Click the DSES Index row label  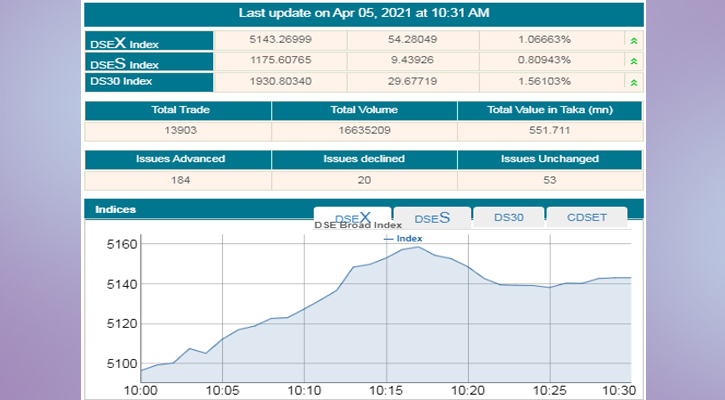(x=149, y=62)
